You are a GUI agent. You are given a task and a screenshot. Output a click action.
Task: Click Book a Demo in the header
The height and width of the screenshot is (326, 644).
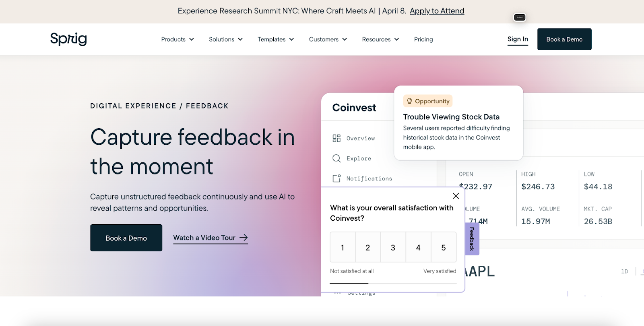point(564,39)
